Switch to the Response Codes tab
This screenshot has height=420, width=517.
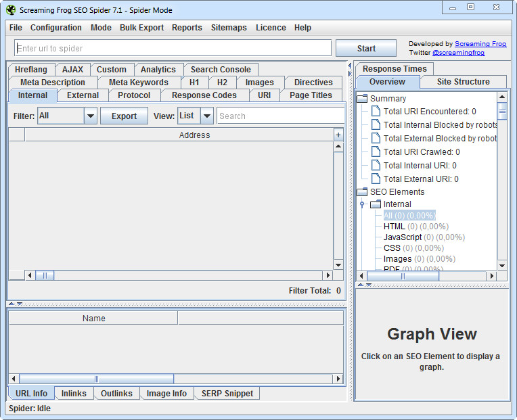(x=204, y=95)
